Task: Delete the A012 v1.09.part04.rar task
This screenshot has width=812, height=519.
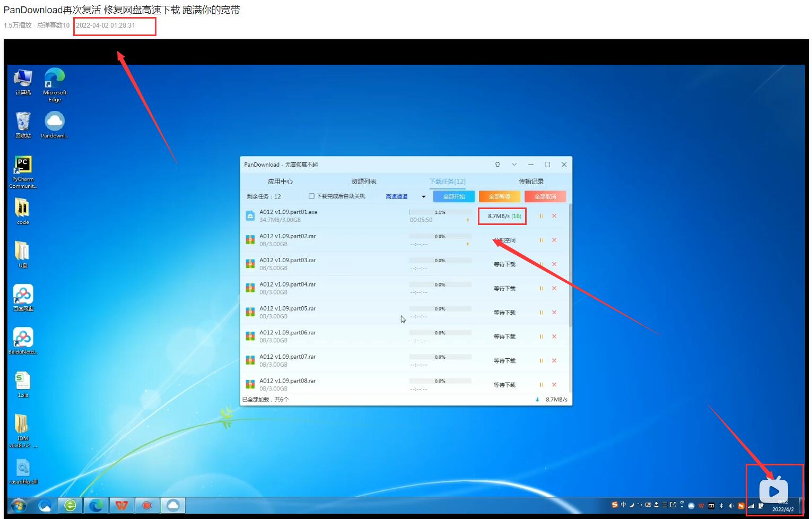Action: coord(554,289)
